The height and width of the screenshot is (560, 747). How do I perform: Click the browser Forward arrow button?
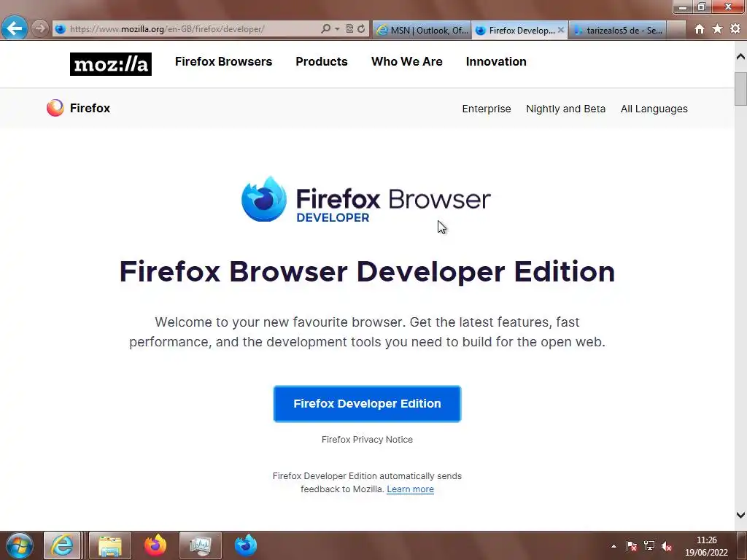(40, 28)
